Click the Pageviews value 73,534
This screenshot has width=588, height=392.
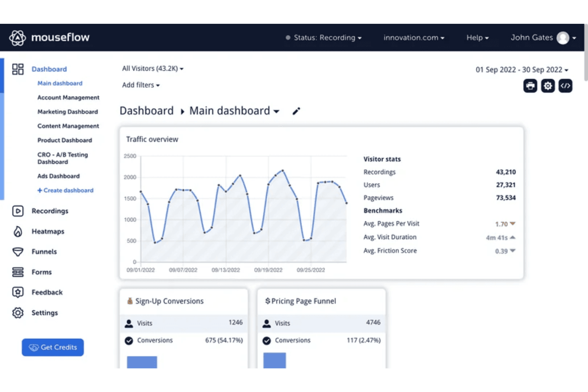[x=506, y=198]
